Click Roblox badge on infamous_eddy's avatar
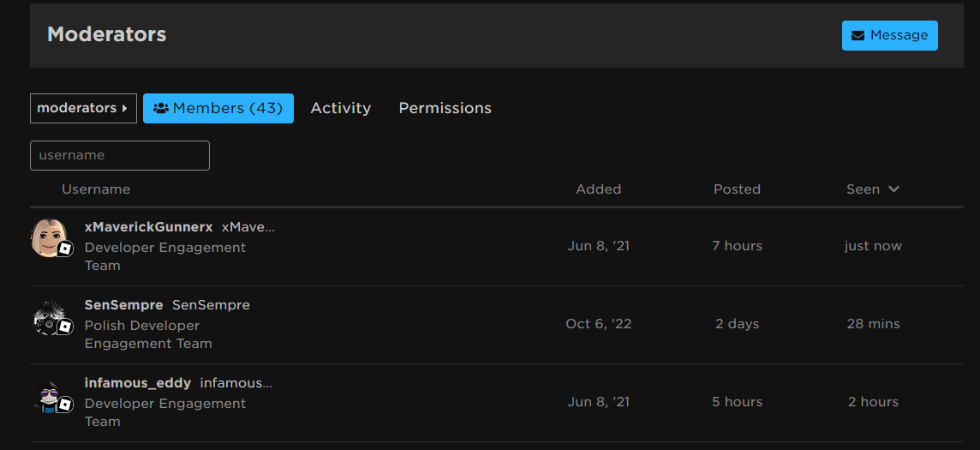980x450 pixels. (x=65, y=405)
